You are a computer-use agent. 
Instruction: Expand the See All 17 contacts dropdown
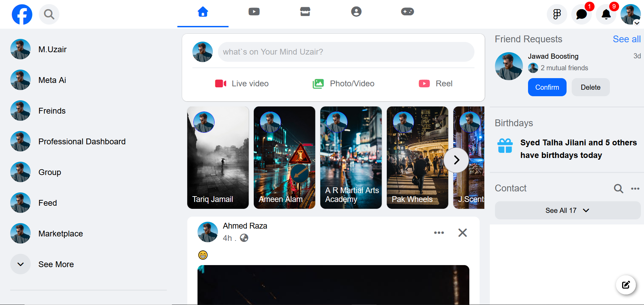568,210
